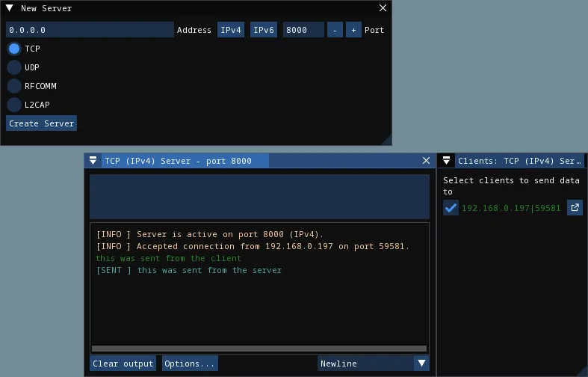This screenshot has height=377, width=588.
Task: Click the '[SENT ] this was sent from the server' line
Action: click(189, 270)
